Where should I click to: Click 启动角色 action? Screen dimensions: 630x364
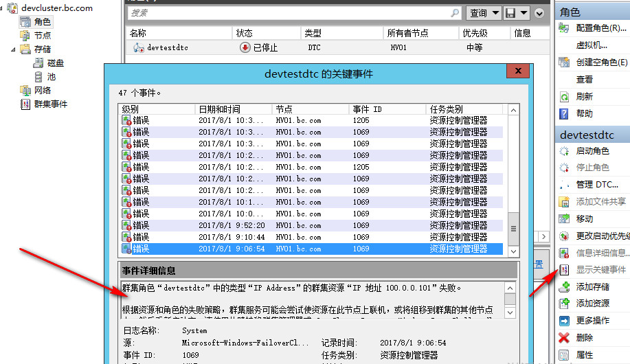pos(593,151)
